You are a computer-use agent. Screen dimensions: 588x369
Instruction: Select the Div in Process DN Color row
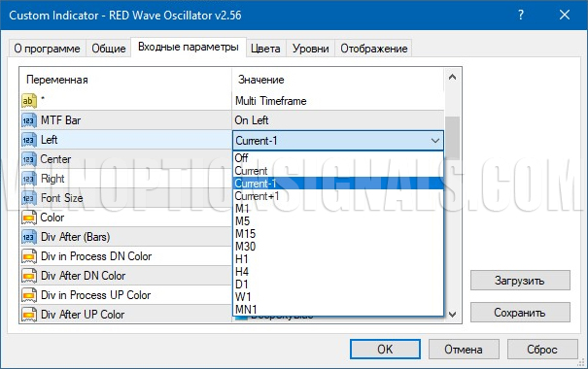click(126, 256)
